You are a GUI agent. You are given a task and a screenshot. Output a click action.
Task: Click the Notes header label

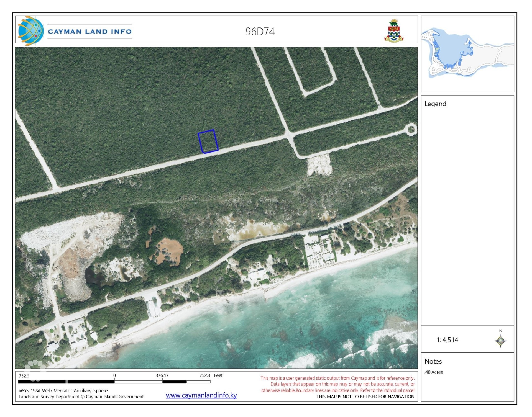point(433,361)
